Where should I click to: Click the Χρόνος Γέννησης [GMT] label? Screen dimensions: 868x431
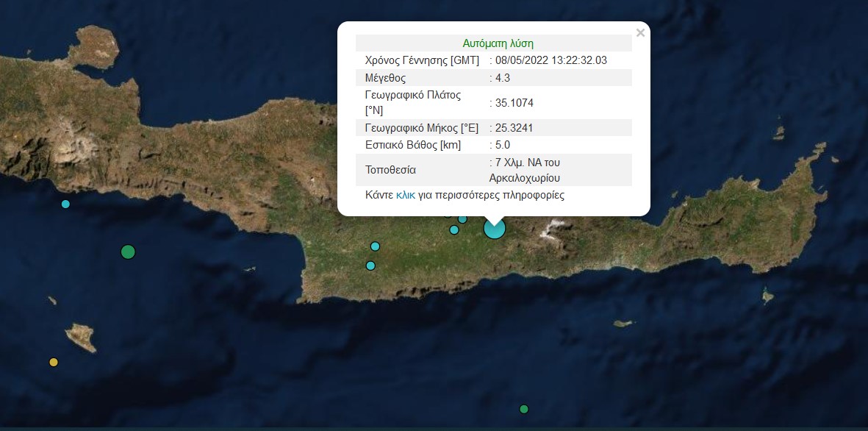[x=423, y=60]
